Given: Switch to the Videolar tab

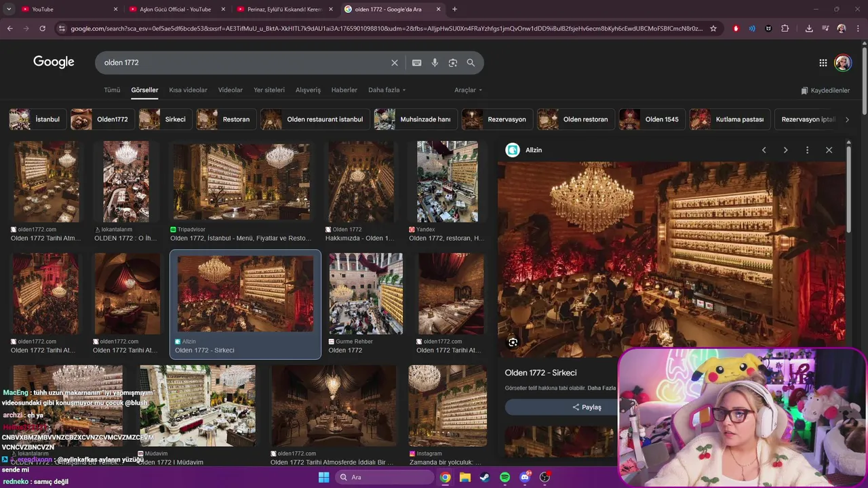Looking at the screenshot, I should [x=231, y=90].
